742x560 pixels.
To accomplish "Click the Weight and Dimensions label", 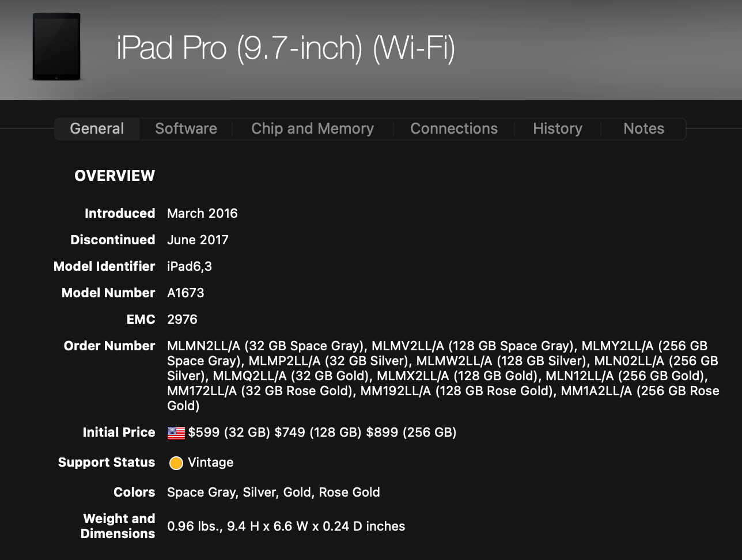I will point(118,526).
